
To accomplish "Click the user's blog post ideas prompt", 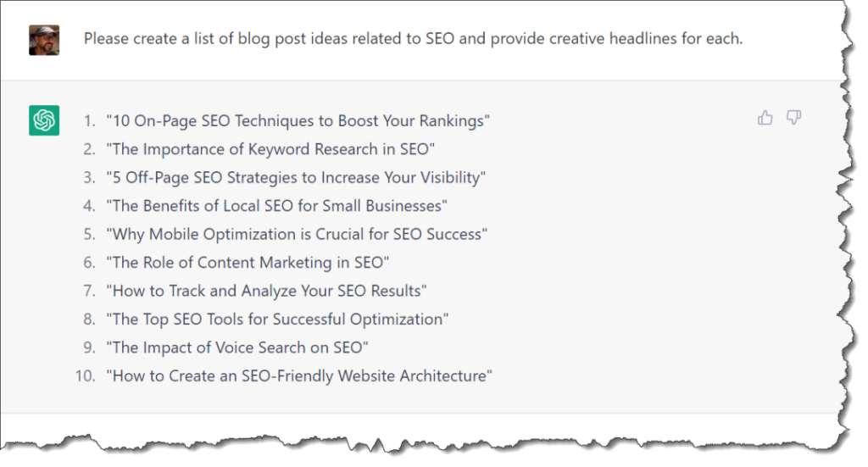I will point(413,39).
